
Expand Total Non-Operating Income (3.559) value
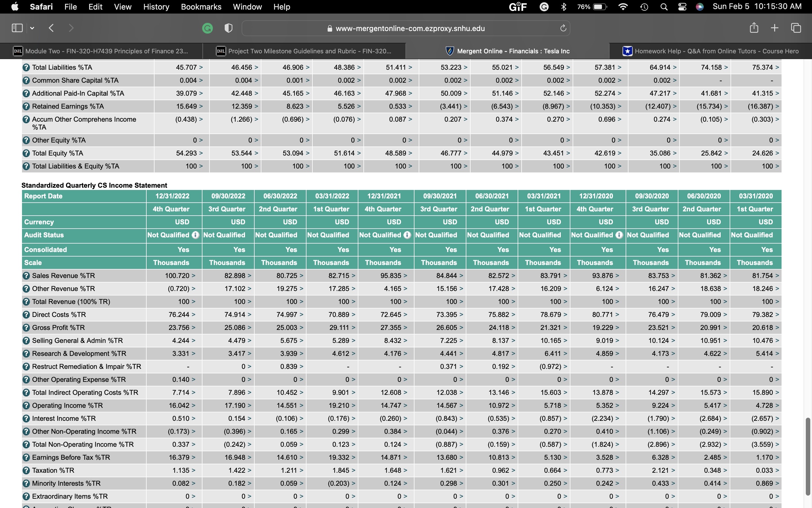(x=777, y=445)
